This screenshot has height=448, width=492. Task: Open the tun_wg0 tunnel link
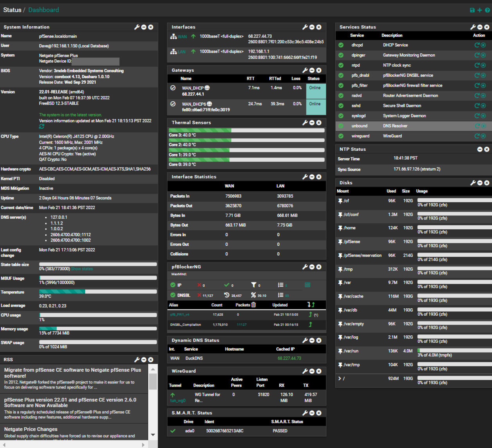[178, 401]
